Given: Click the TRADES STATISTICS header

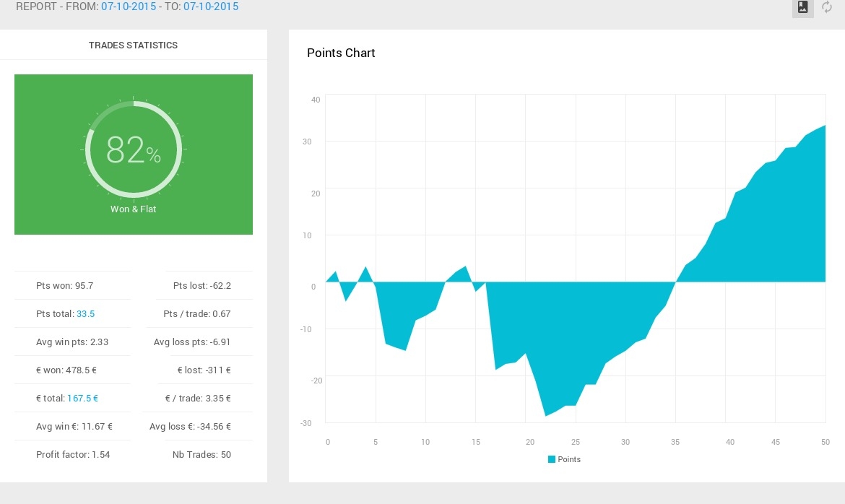Looking at the screenshot, I should click(133, 45).
